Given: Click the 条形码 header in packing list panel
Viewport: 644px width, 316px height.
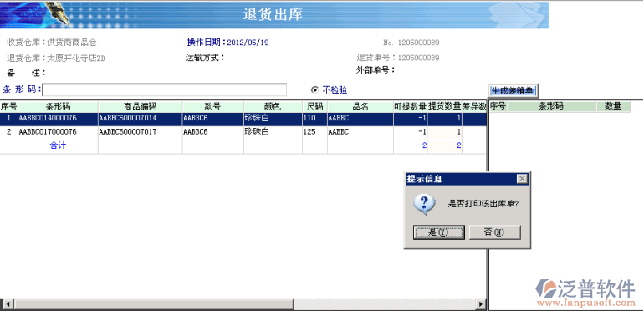Looking at the screenshot, I should (x=552, y=106).
